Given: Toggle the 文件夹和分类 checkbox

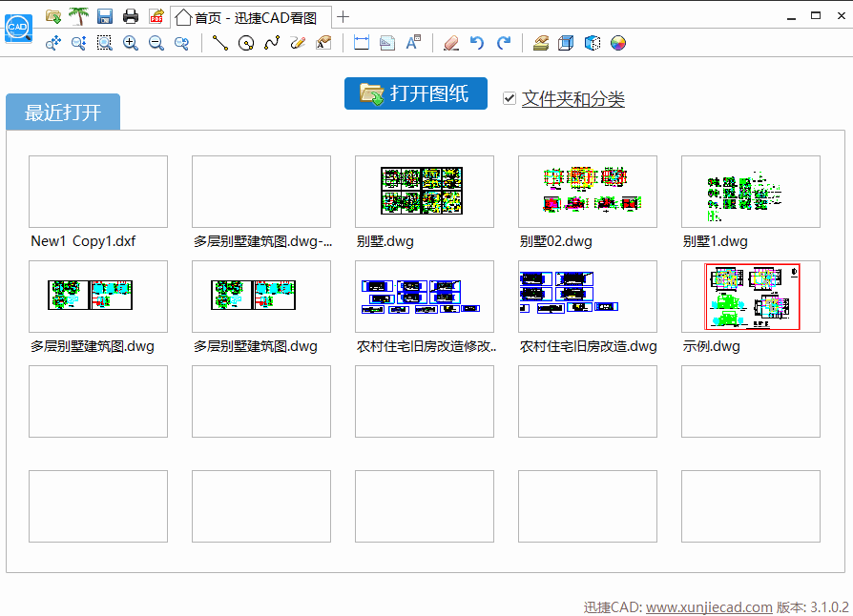Looking at the screenshot, I should [510, 98].
